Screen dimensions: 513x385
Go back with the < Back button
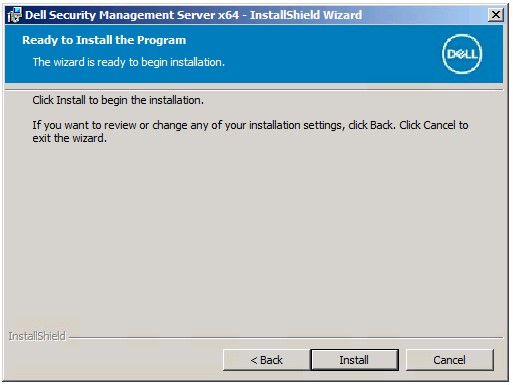click(266, 360)
